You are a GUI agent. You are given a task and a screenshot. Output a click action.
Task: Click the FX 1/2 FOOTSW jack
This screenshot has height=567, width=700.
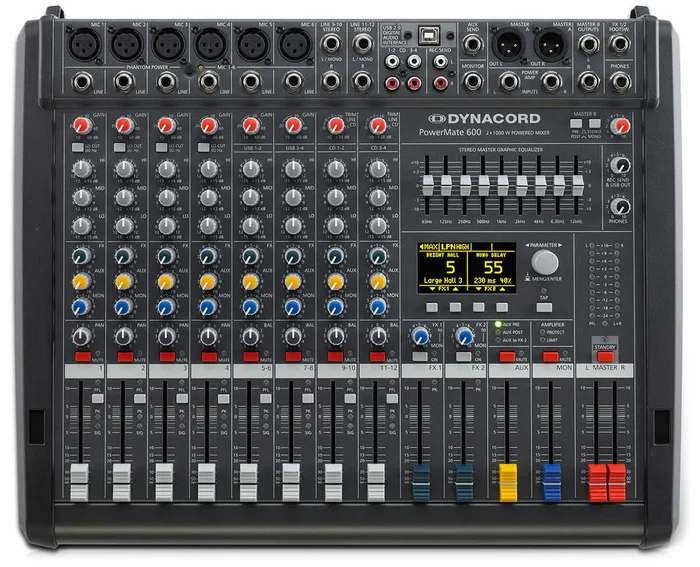click(x=620, y=44)
